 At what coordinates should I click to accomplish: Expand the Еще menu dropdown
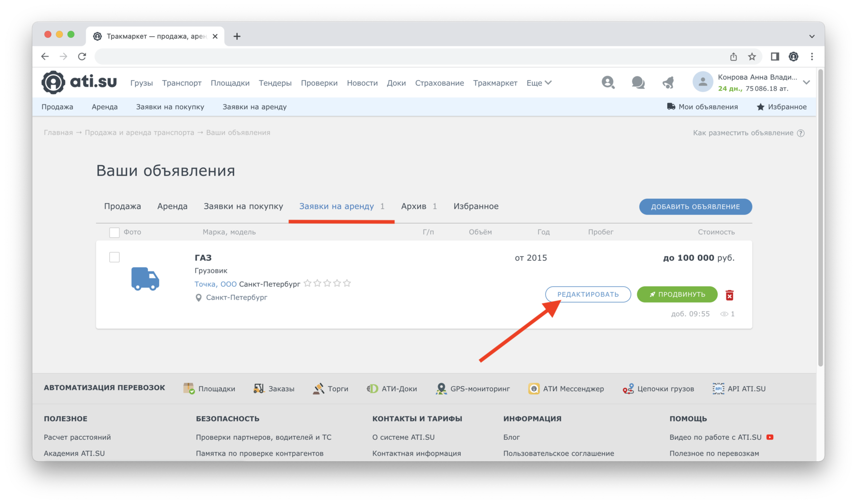point(539,83)
